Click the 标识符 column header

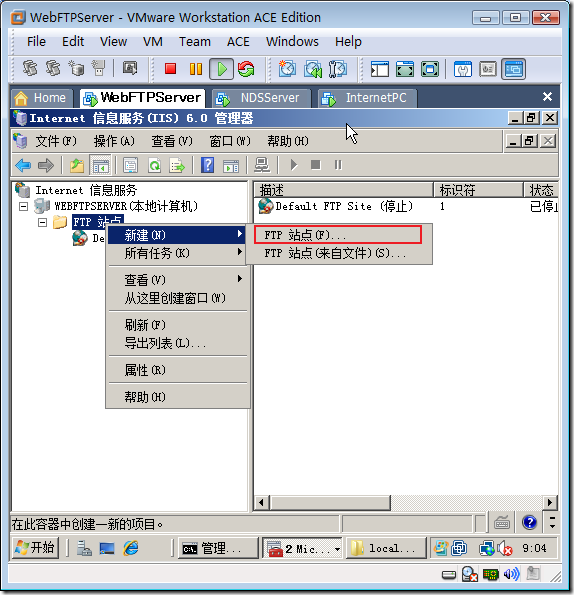(478, 190)
